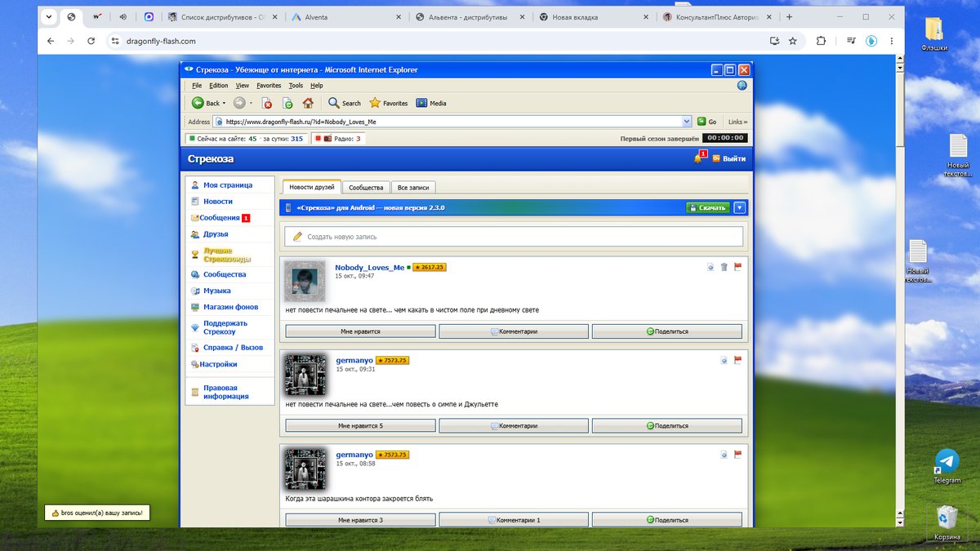Click the Радио: 3 status indicator
The image size is (980, 551).
click(338, 138)
